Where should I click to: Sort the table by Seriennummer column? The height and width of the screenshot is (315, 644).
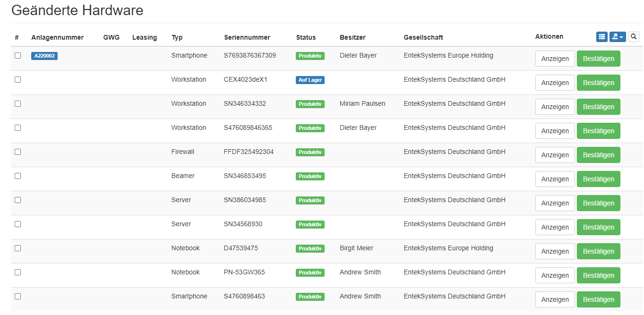(x=247, y=37)
